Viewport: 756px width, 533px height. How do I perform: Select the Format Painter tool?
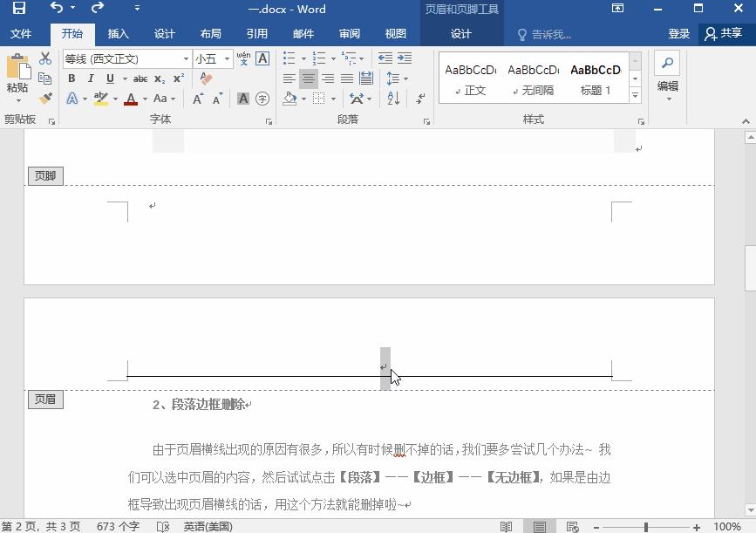click(45, 99)
